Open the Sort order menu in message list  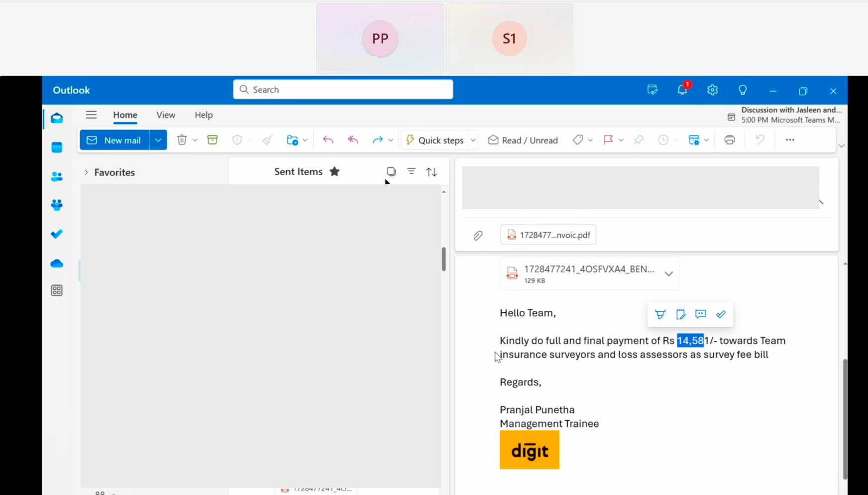(432, 172)
